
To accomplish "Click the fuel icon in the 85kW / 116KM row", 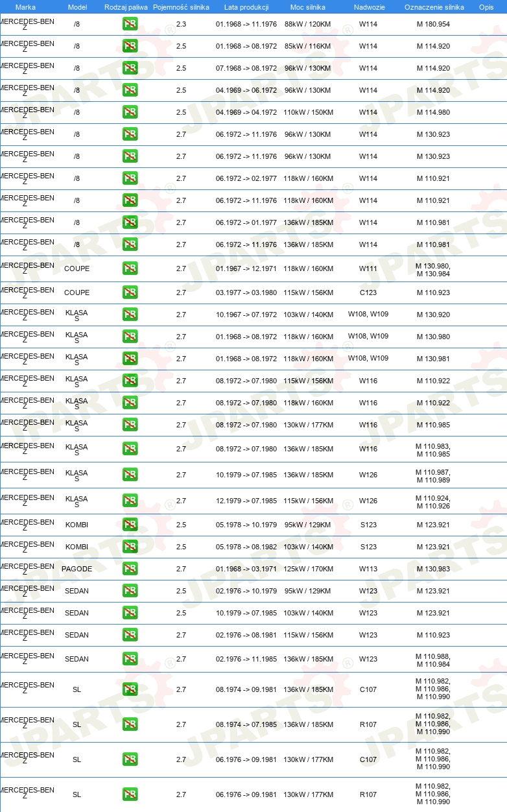I will click(130, 47).
